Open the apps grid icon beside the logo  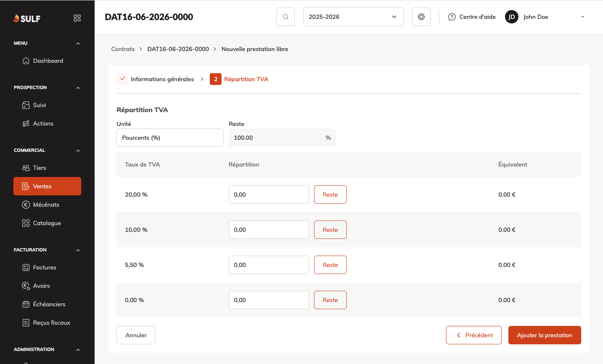[77, 18]
